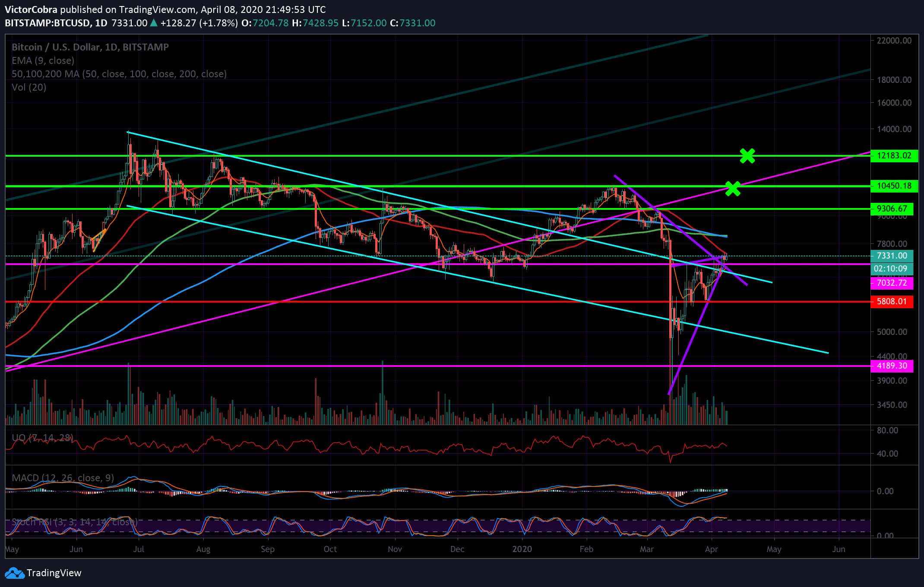Click the countdown timer label 02:10:09
Image resolution: width=924 pixels, height=587 pixels.
(892, 268)
